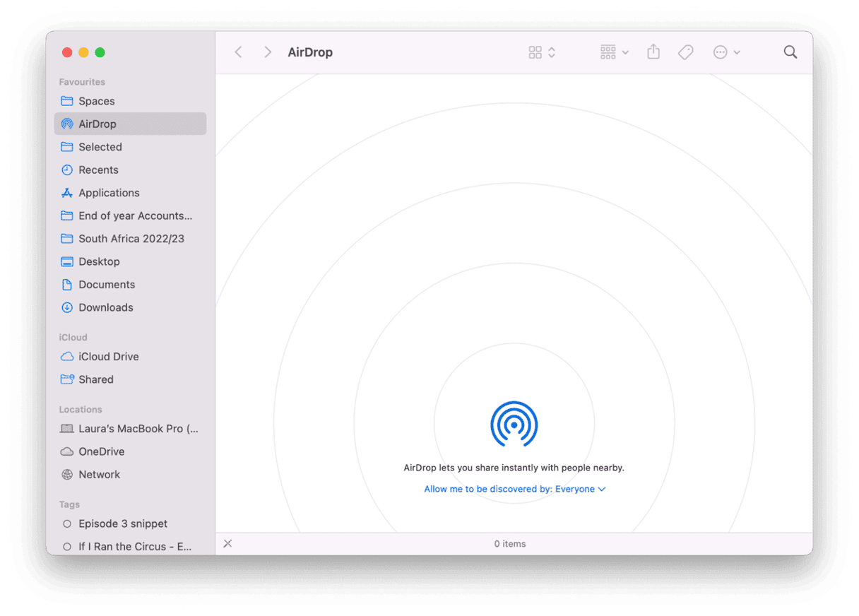The image size is (859, 616).
Task: Open Recents from the Favourites section
Action: [98, 170]
